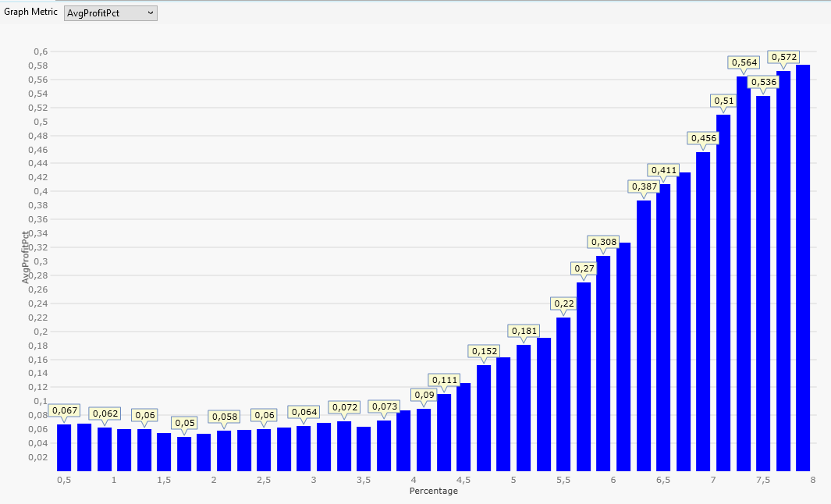Image resolution: width=831 pixels, height=504 pixels.
Task: Select the 0,22 value callout
Action: pyautogui.click(x=563, y=303)
